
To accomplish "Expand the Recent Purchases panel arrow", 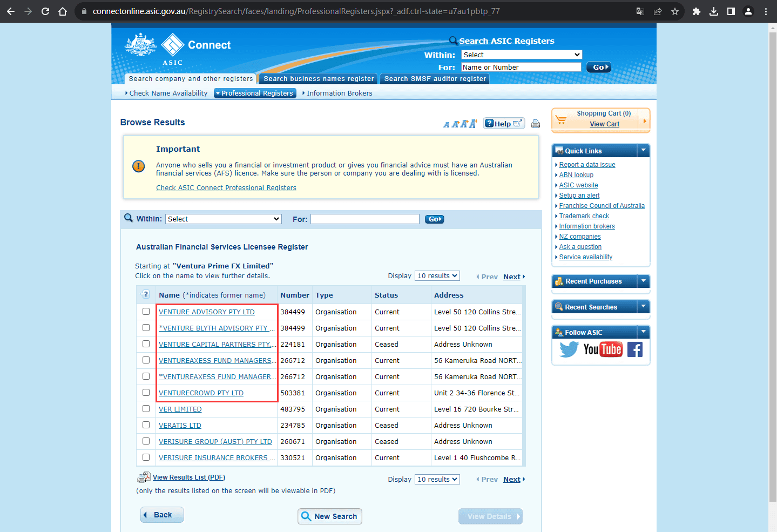I will [x=643, y=281].
